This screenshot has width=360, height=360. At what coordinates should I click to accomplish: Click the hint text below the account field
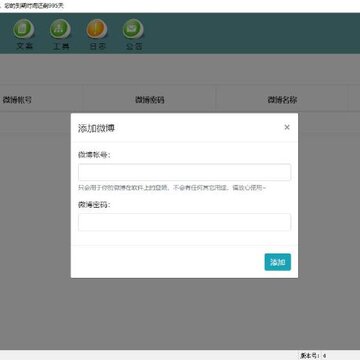[x=172, y=188]
